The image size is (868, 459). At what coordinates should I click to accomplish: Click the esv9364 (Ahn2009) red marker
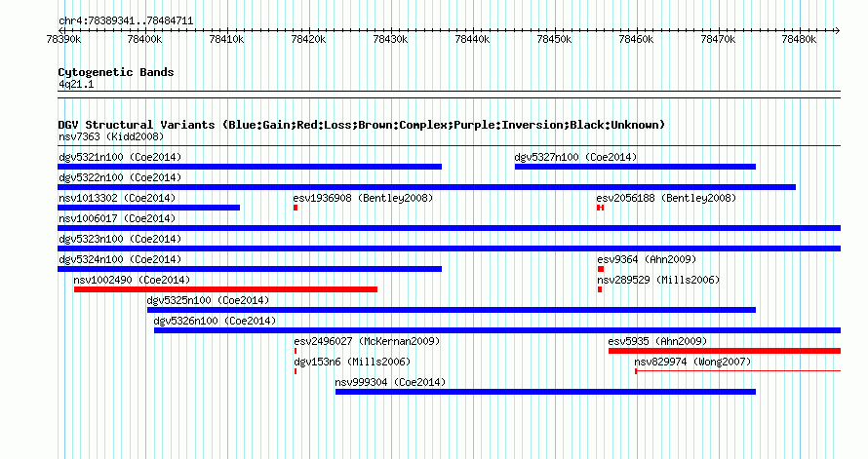coord(601,269)
